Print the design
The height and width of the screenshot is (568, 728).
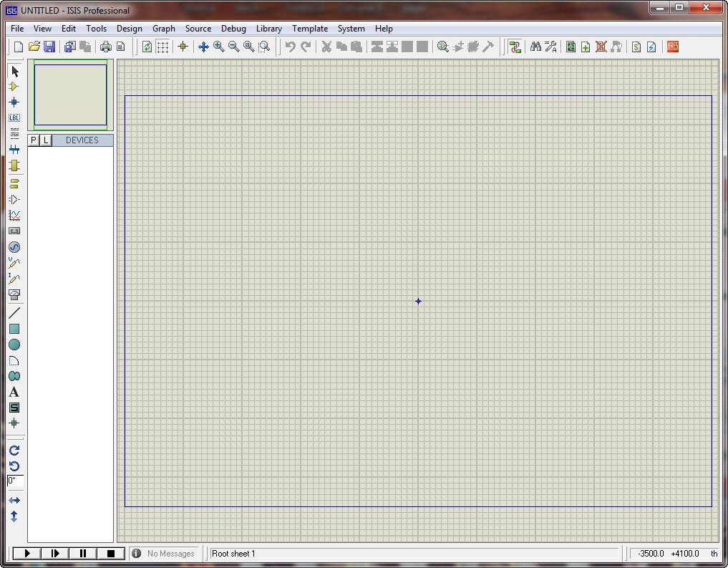106,47
